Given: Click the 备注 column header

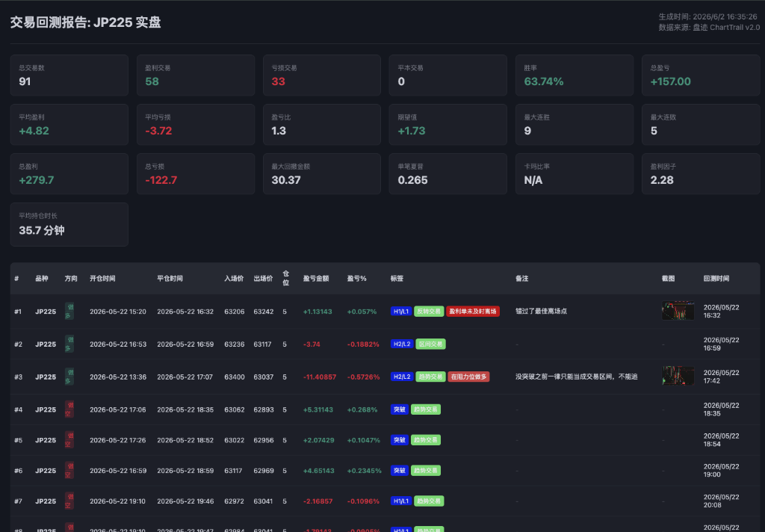Looking at the screenshot, I should click(521, 279).
